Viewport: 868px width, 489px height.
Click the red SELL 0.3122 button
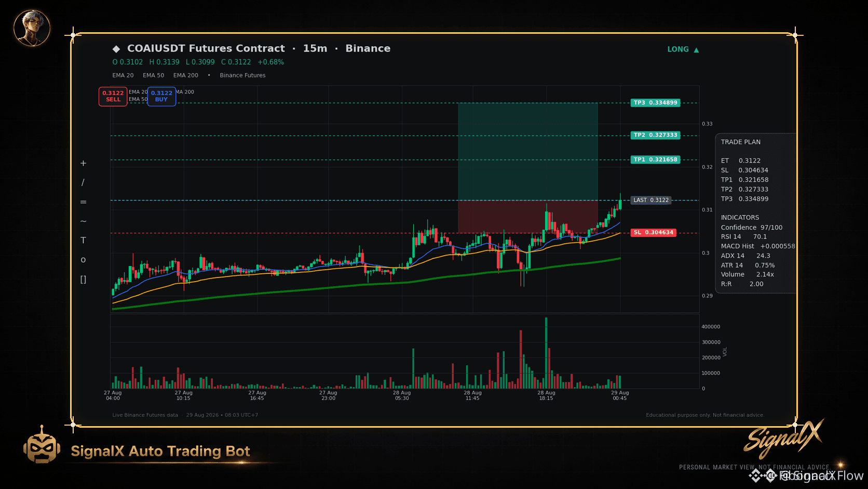113,96
